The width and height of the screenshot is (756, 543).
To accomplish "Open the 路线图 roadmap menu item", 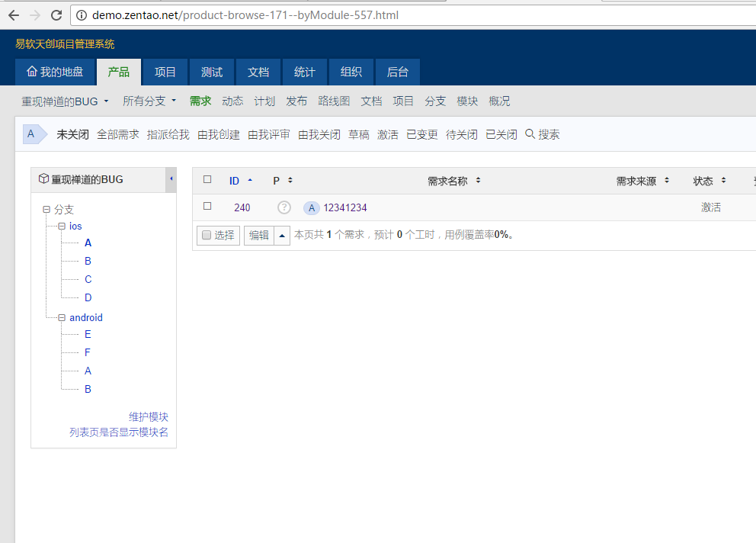I will click(334, 101).
